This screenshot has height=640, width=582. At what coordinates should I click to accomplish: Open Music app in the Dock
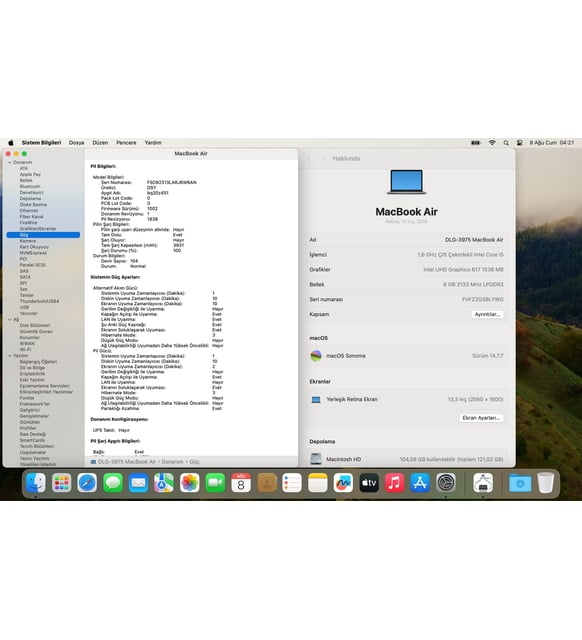pos(395,483)
